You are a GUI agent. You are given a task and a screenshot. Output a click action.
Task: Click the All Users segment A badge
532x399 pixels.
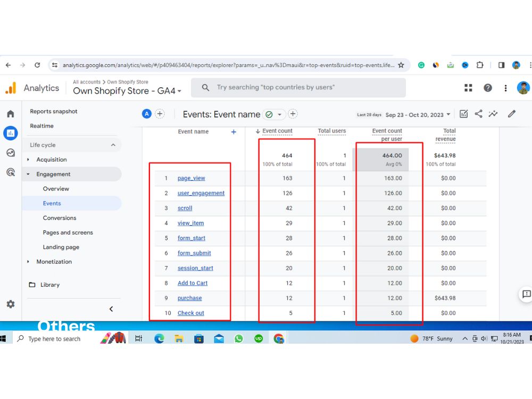tap(147, 114)
